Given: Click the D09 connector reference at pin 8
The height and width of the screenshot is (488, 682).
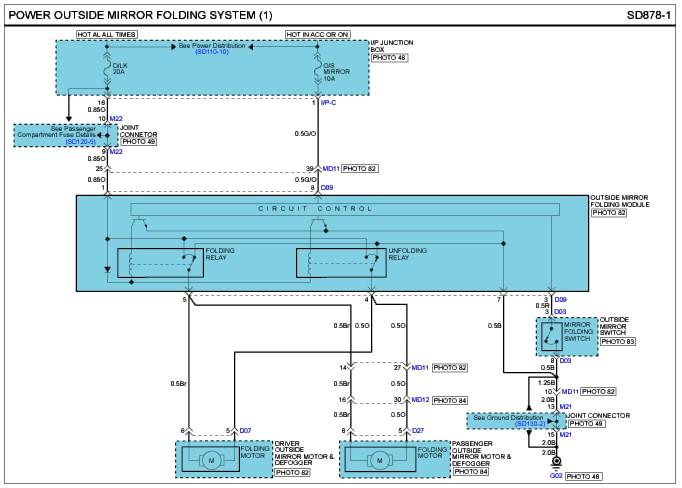Looking at the screenshot, I should (327, 187).
